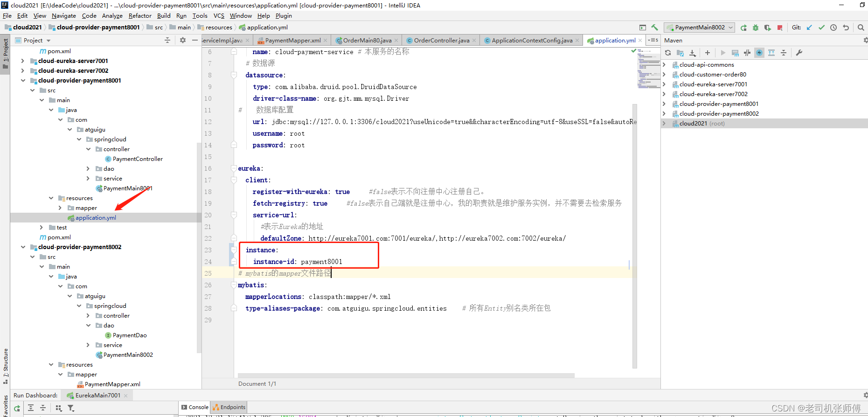Switch to the PaymentMapper.xml editor tab

pos(292,41)
